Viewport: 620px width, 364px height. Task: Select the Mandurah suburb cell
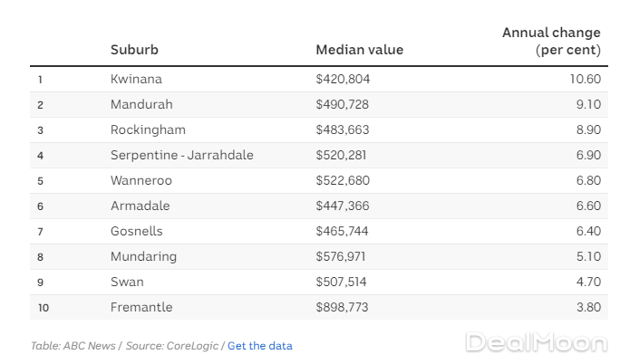(x=141, y=104)
